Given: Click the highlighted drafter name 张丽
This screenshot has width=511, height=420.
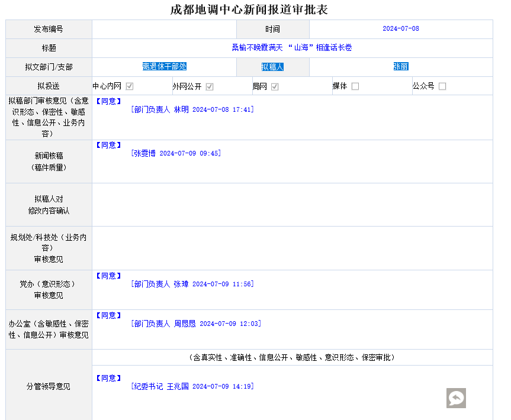Looking at the screenshot, I should [400, 67].
